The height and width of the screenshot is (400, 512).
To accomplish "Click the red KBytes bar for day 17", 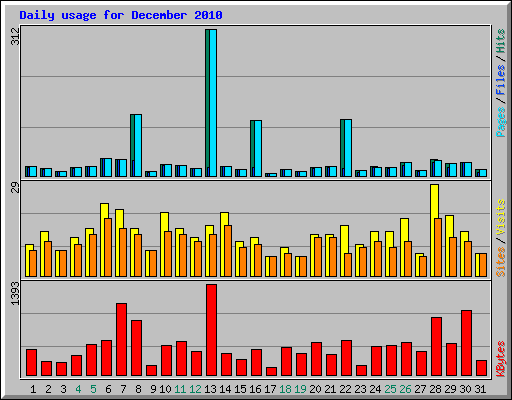I will [271, 372].
